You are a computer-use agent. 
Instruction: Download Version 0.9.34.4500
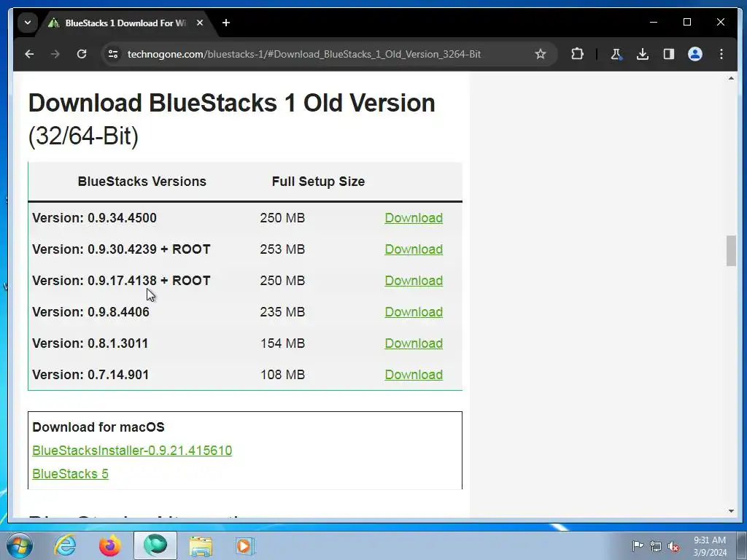coord(414,218)
